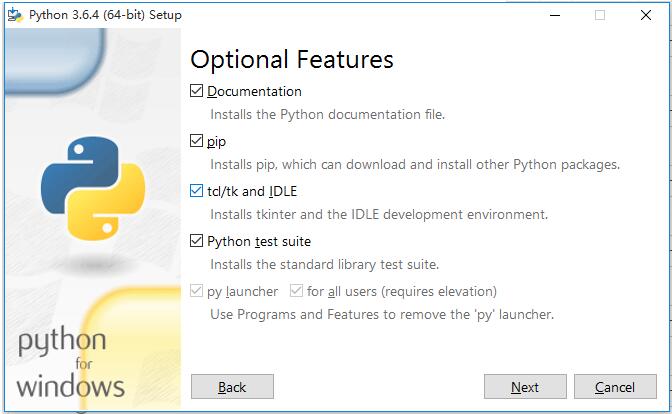
Task: Click the pip label text
Action: [x=217, y=141]
